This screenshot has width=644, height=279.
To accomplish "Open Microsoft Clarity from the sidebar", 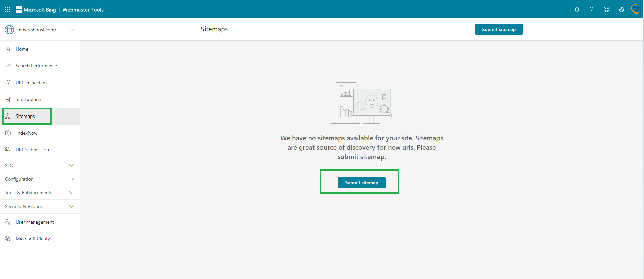I will tap(33, 239).
